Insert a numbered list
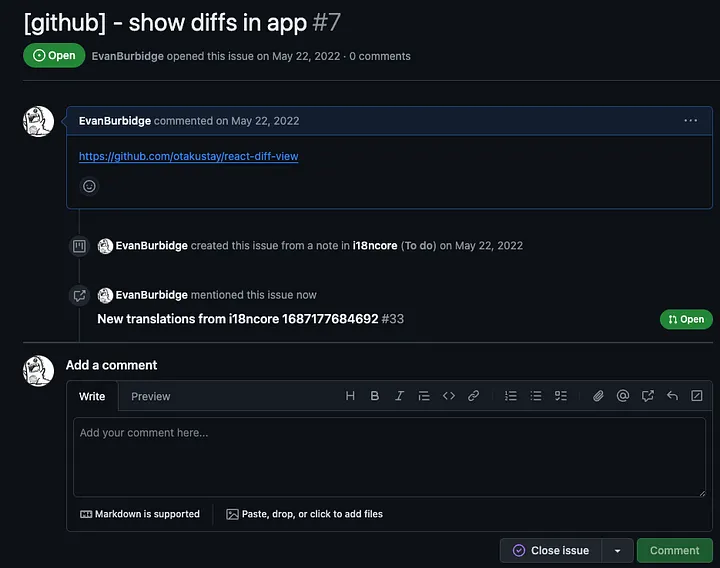 pyautogui.click(x=511, y=396)
